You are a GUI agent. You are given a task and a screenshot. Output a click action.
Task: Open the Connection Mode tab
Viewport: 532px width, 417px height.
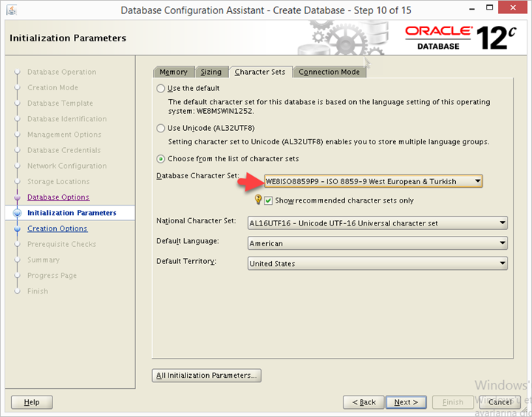[x=329, y=72]
